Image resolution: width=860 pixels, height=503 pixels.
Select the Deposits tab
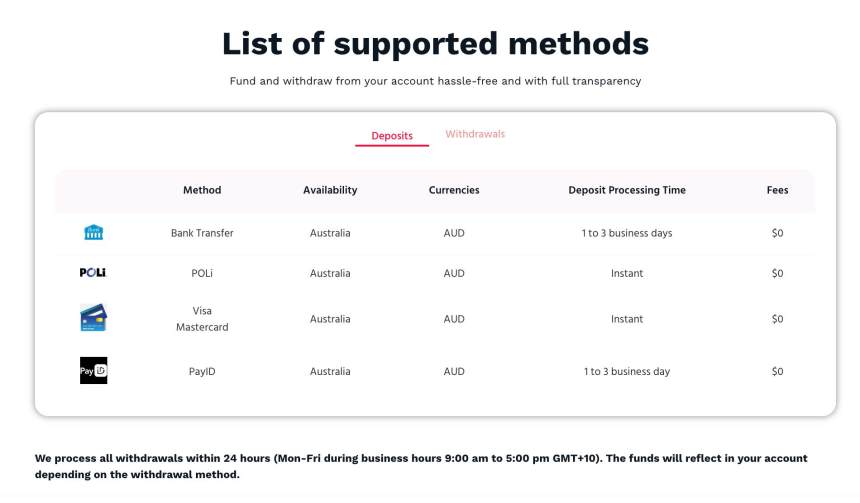click(392, 136)
